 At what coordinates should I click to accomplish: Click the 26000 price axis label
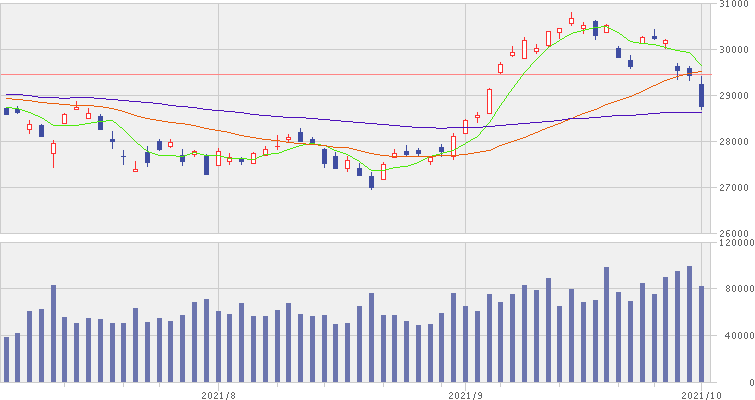pos(734,231)
